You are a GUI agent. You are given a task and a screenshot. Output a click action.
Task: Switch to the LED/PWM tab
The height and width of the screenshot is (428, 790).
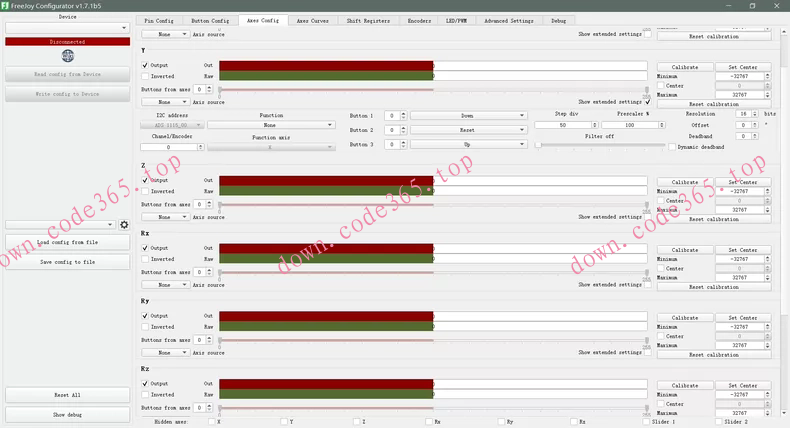tap(456, 21)
